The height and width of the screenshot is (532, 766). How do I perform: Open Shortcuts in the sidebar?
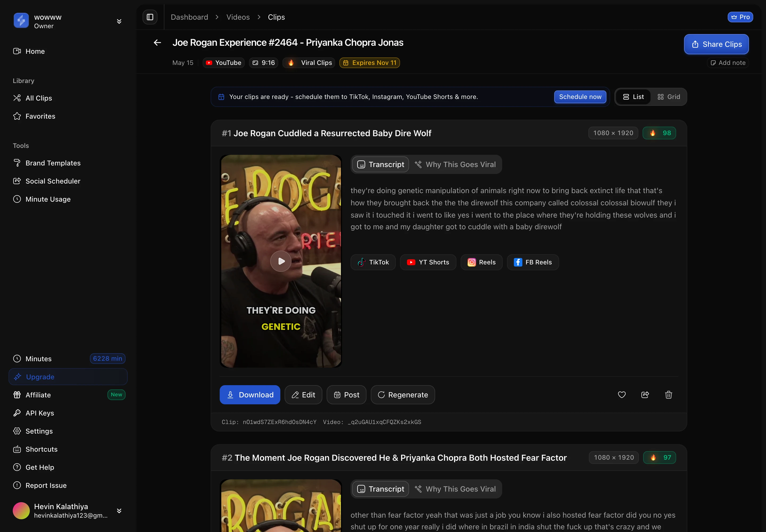[68, 449]
